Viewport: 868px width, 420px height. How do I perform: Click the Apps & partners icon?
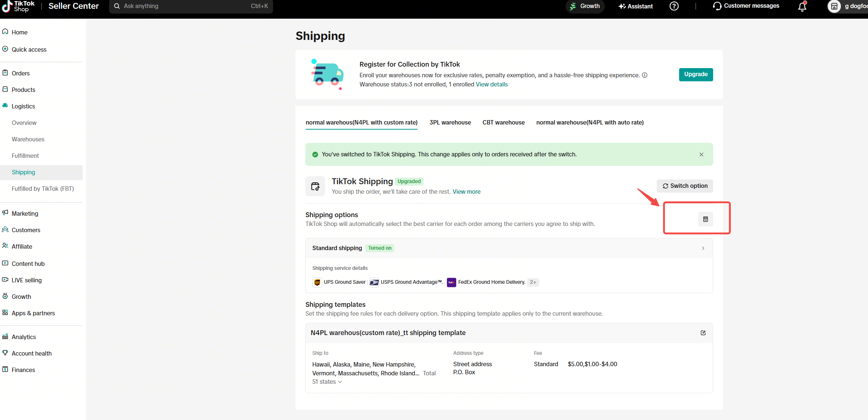point(5,313)
